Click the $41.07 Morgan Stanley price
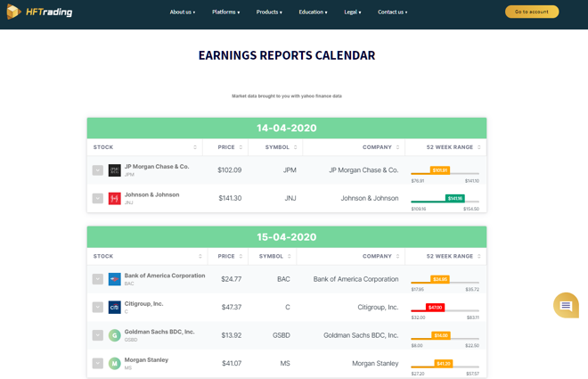This screenshot has height=379, width=588. pyautogui.click(x=232, y=363)
